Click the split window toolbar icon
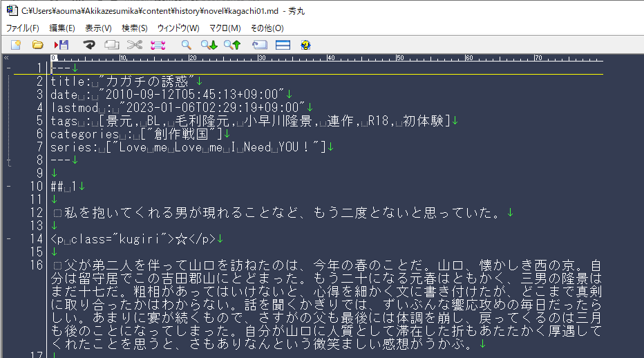This screenshot has width=644, height=358. 283,45
